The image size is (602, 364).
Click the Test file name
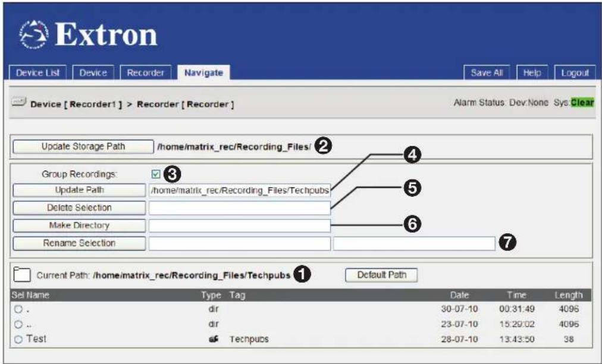(36, 339)
